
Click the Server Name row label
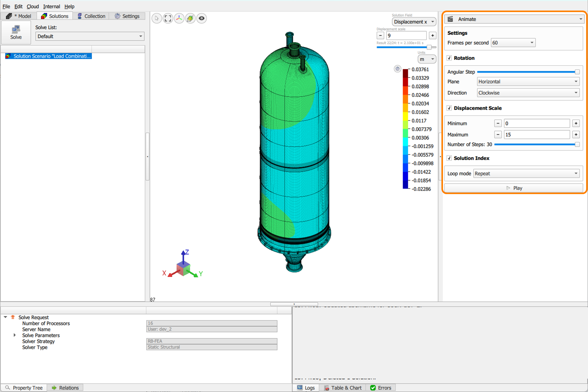coord(36,329)
